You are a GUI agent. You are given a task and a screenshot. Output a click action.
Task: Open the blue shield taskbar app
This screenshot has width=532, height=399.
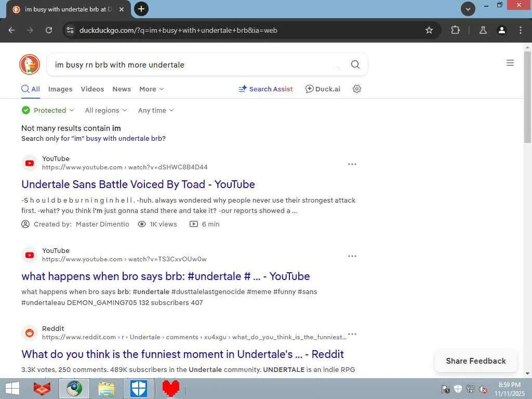pos(139,389)
